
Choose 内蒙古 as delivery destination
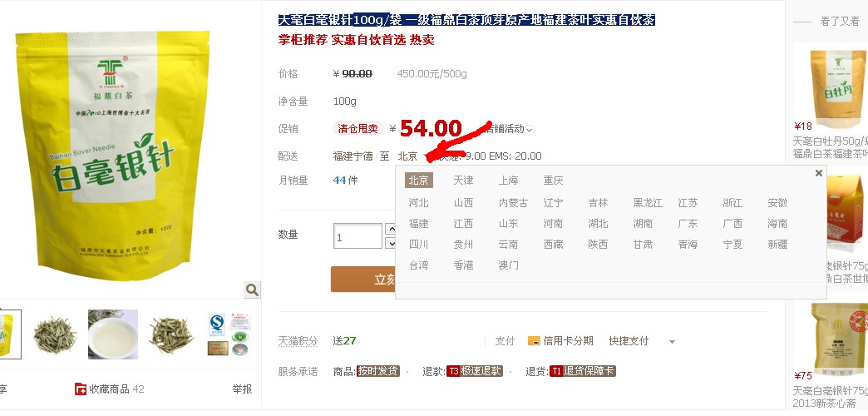pos(513,203)
